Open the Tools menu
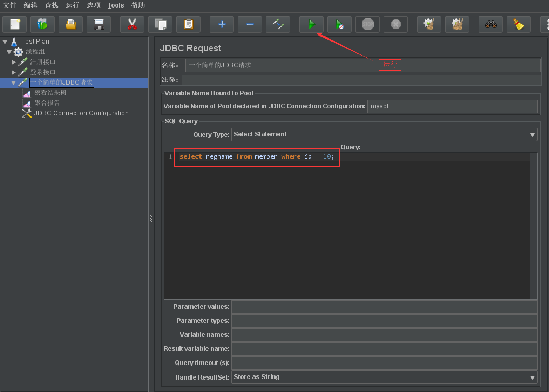Screen dimensions: 549x392 click(116, 5)
